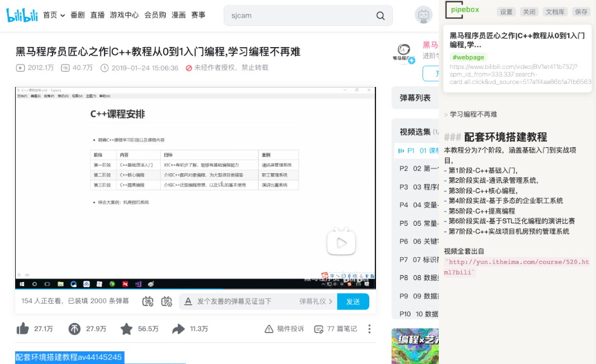Click the pipebox 关闭 button

[x=529, y=11]
